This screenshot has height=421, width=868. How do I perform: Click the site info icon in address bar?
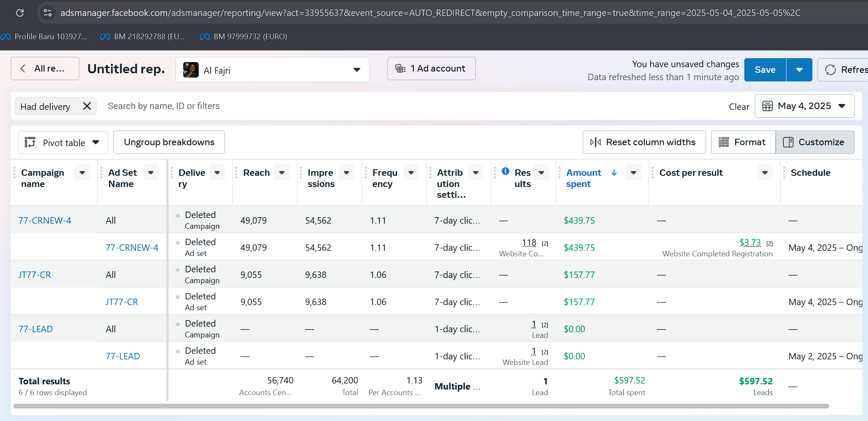(48, 13)
